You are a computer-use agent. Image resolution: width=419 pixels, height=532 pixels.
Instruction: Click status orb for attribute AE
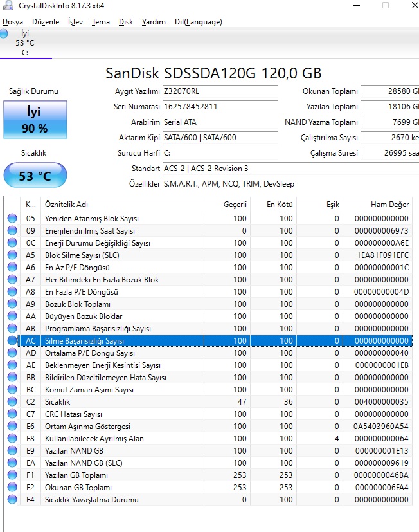(x=12, y=365)
